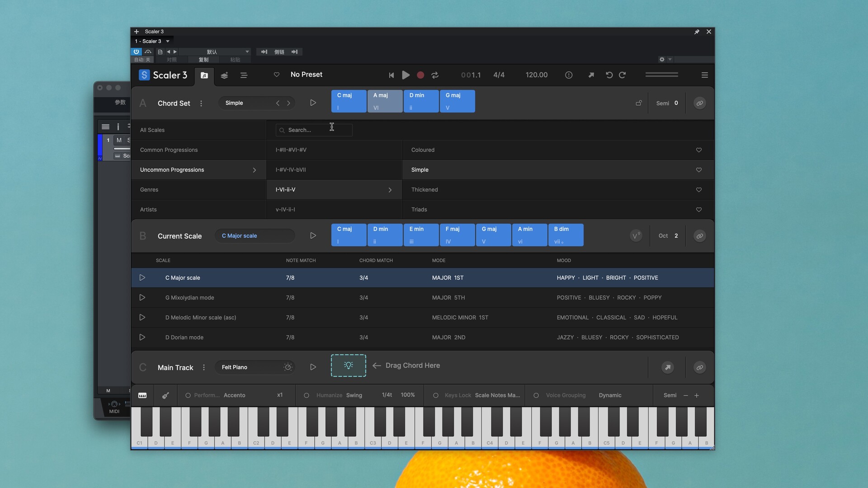868x488 pixels.
Task: Click the Chord Set link button
Action: (x=699, y=103)
